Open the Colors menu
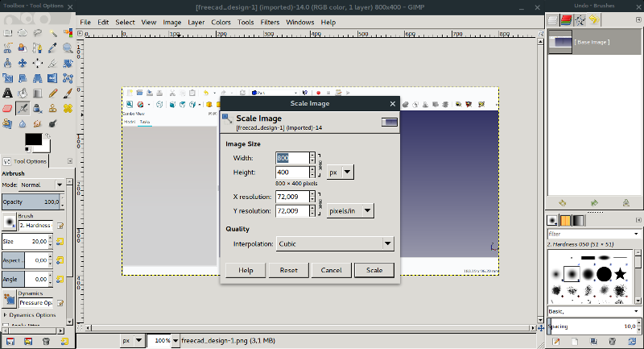This screenshot has height=349, width=644. [221, 23]
